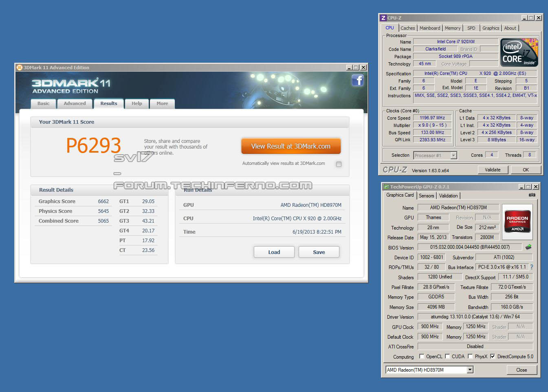548x392 pixels.
Task: Click the Bus Interface question mark icon
Action: [531, 267]
